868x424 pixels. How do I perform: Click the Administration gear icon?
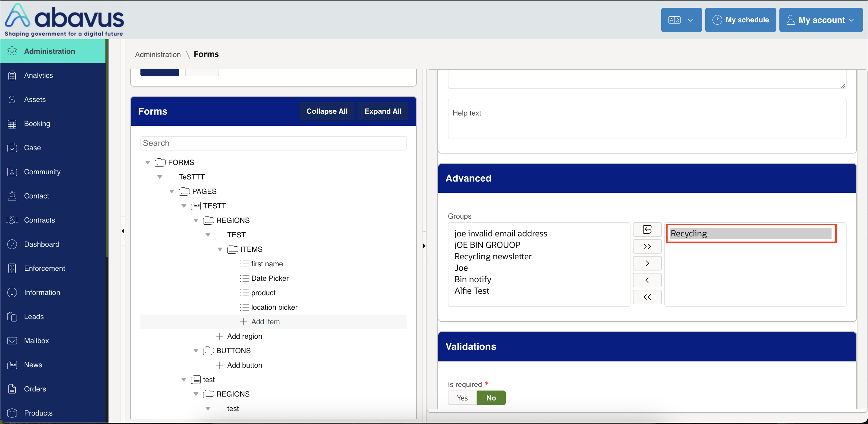click(x=12, y=51)
